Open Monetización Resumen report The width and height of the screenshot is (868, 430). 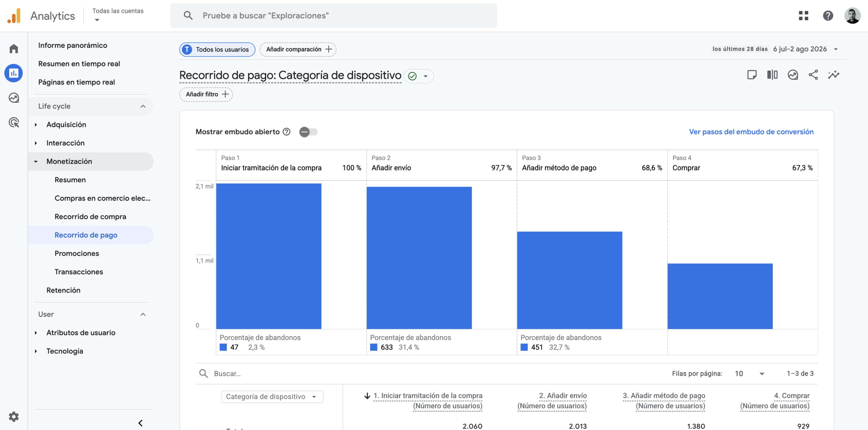tap(70, 180)
